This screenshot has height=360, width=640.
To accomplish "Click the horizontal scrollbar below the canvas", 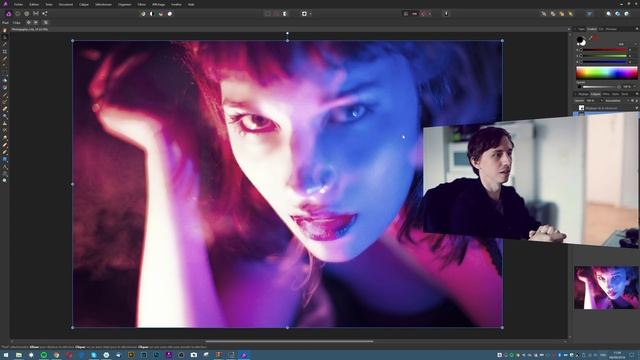I will [x=289, y=341].
